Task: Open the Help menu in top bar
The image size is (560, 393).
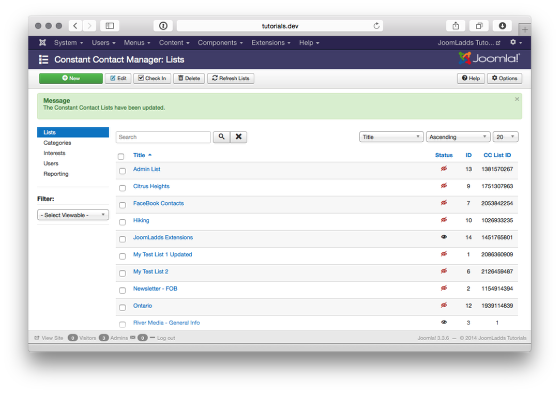Action: coord(309,43)
